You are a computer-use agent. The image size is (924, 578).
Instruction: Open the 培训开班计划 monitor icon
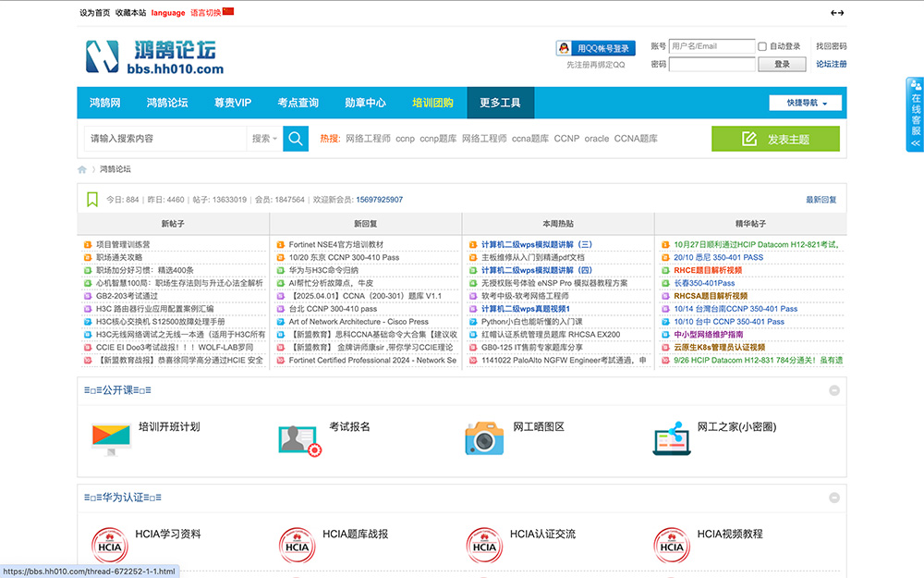(111, 437)
